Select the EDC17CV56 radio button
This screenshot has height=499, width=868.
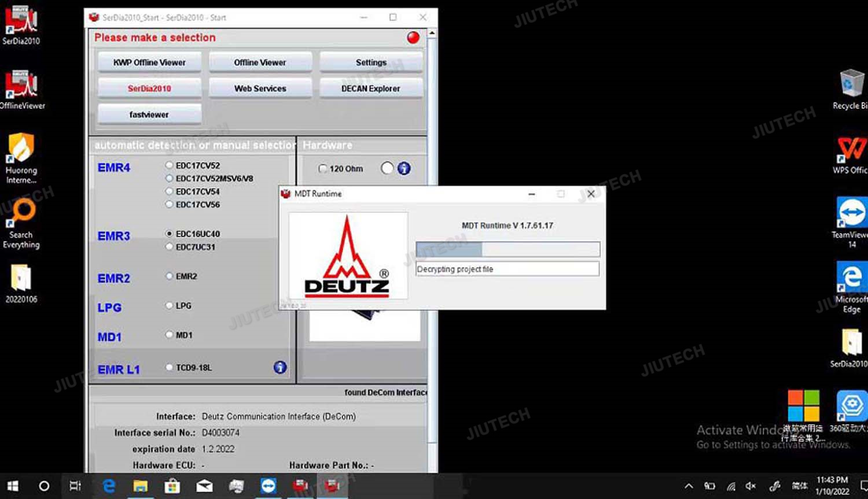pos(169,205)
